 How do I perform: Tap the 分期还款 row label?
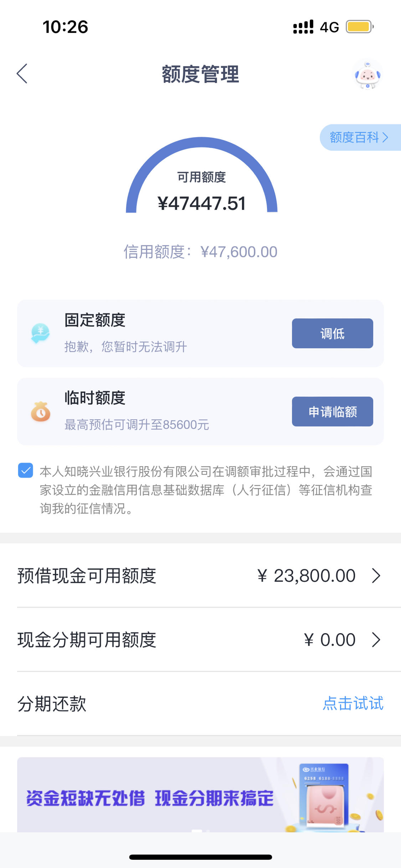(x=52, y=704)
